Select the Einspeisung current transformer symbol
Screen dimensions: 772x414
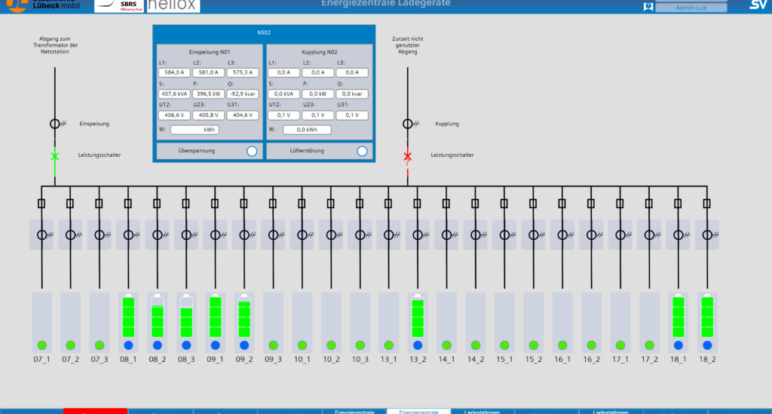click(x=55, y=124)
